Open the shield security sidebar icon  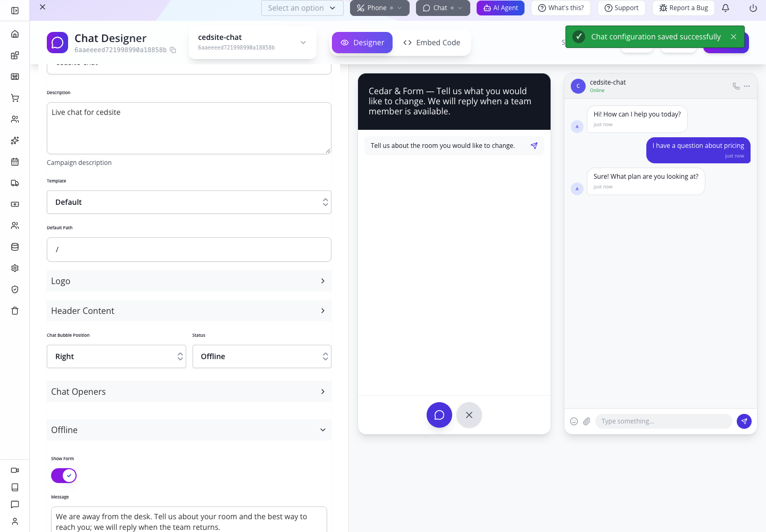pyautogui.click(x=15, y=289)
